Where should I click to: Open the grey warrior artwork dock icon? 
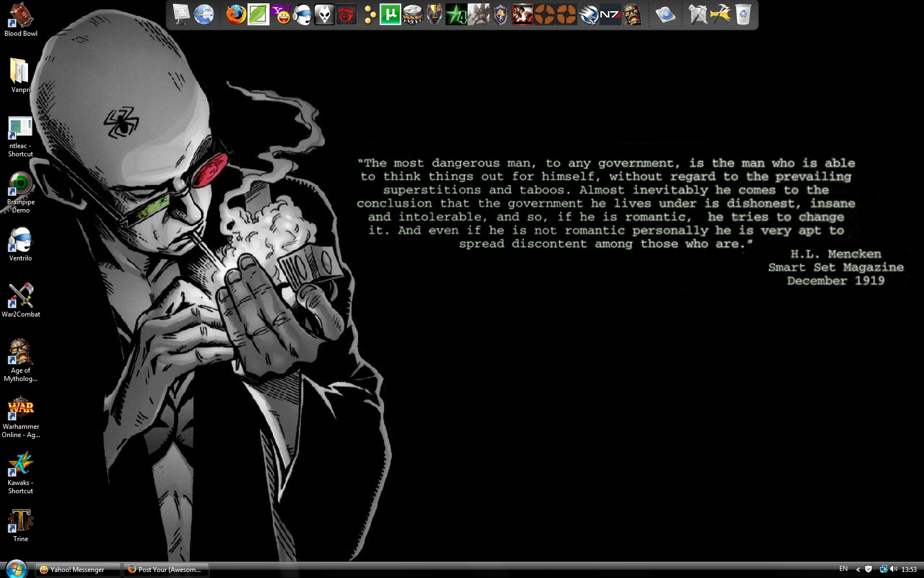479,14
